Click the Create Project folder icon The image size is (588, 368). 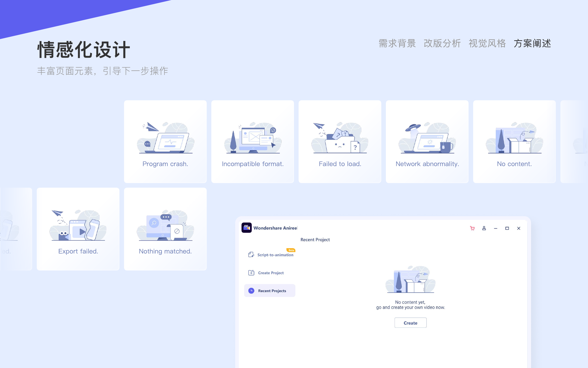tap(251, 273)
